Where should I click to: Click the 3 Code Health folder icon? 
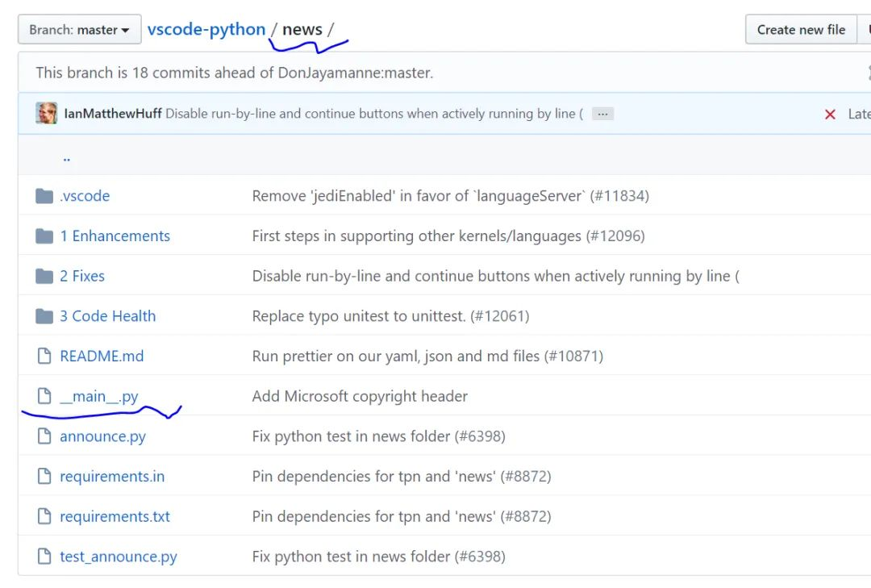pyautogui.click(x=44, y=315)
